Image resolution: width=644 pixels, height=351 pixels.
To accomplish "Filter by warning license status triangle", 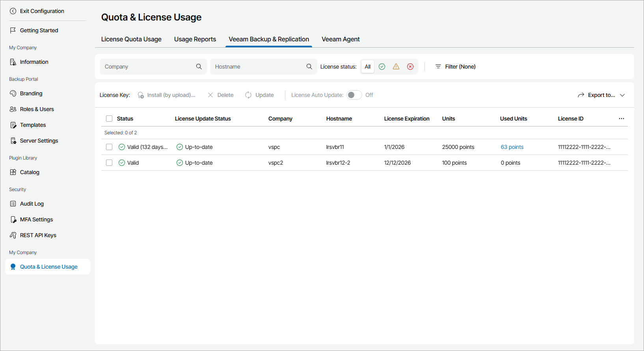I will [396, 67].
